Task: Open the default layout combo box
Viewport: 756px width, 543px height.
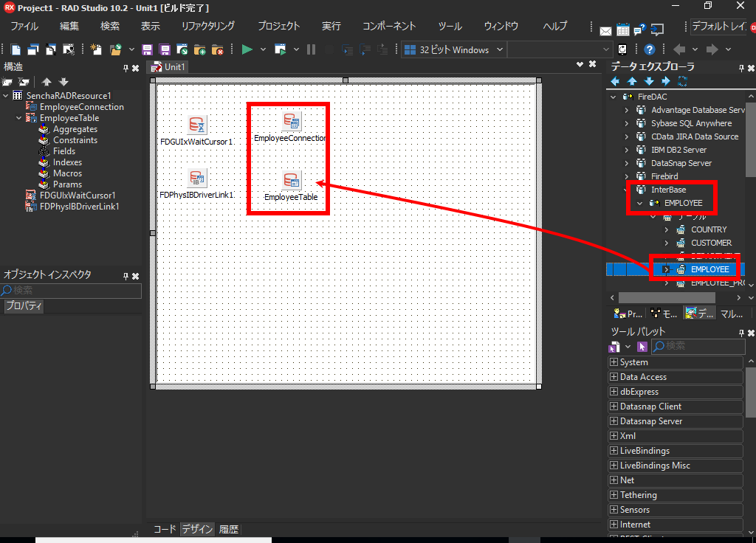Action: (x=719, y=27)
